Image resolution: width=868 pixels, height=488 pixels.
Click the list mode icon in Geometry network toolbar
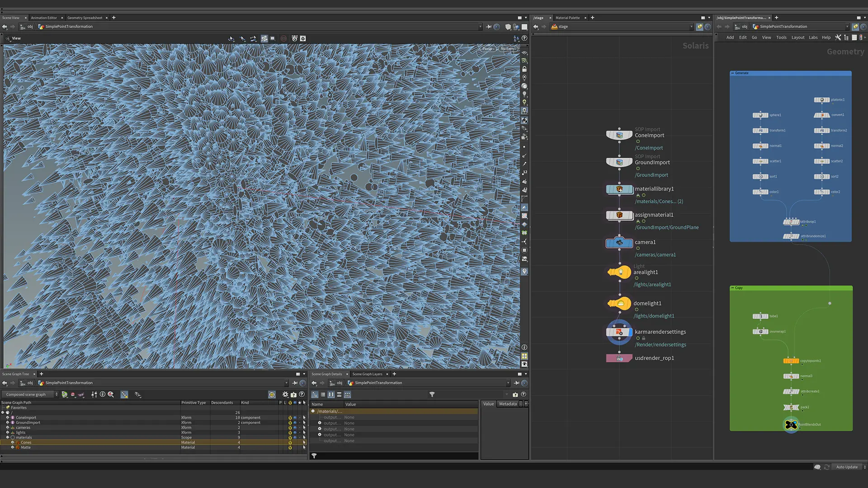[854, 38]
